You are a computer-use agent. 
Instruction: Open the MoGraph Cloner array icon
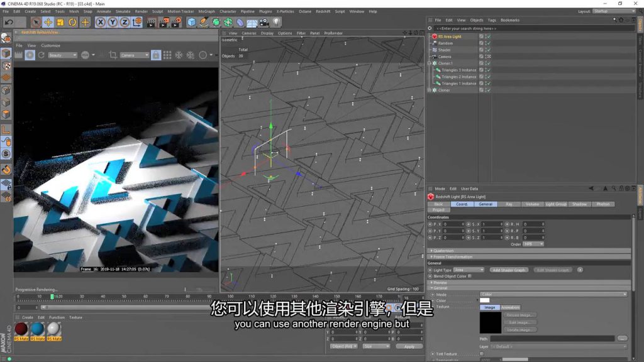point(228,22)
